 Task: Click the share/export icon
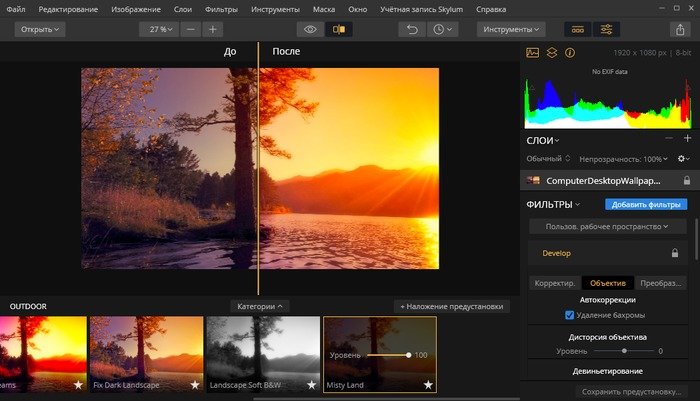click(681, 29)
